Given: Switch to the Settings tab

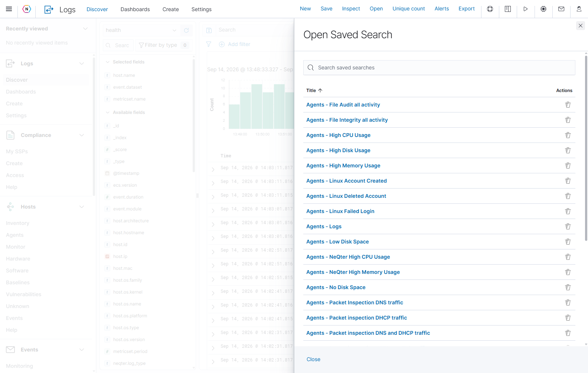Looking at the screenshot, I should (x=202, y=9).
